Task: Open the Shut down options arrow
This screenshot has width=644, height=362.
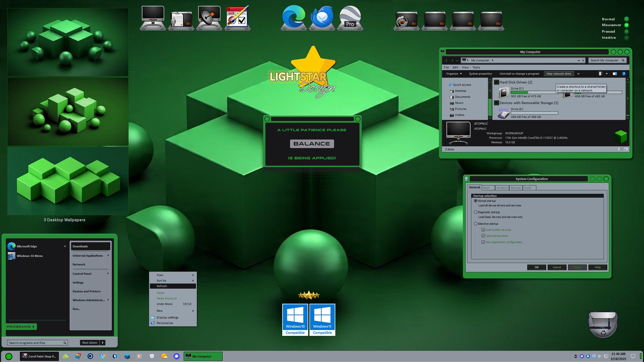Action: [x=103, y=343]
